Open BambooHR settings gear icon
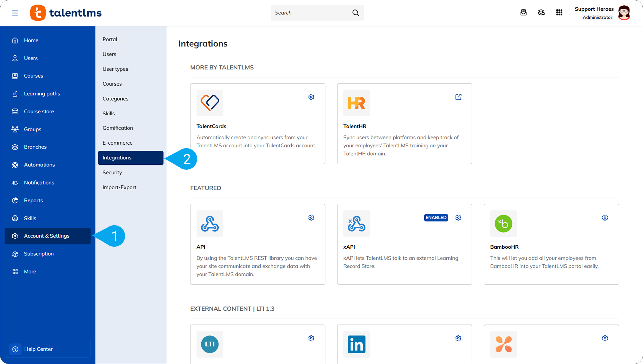 (x=605, y=217)
